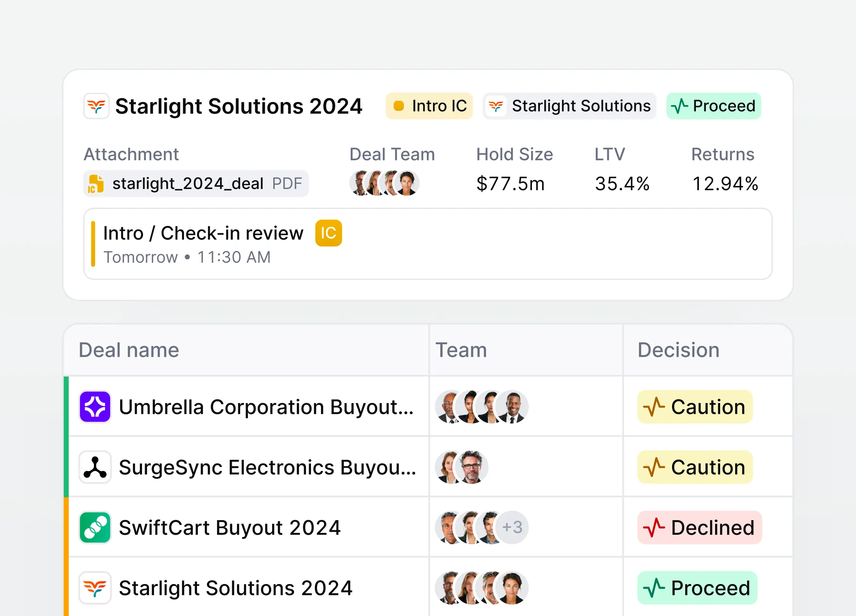Open Deal Team avatars in Starlight card

coord(384,183)
